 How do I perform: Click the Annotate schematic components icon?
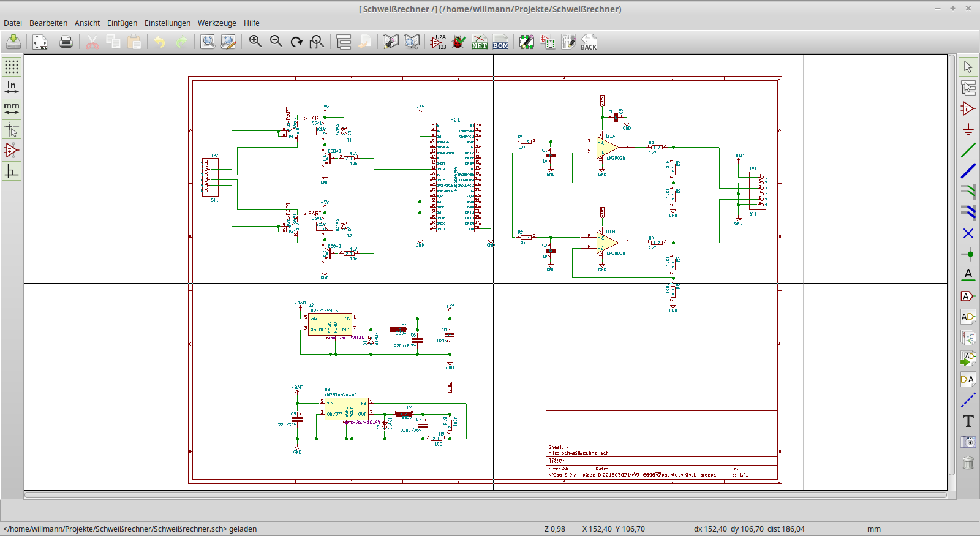(x=439, y=42)
